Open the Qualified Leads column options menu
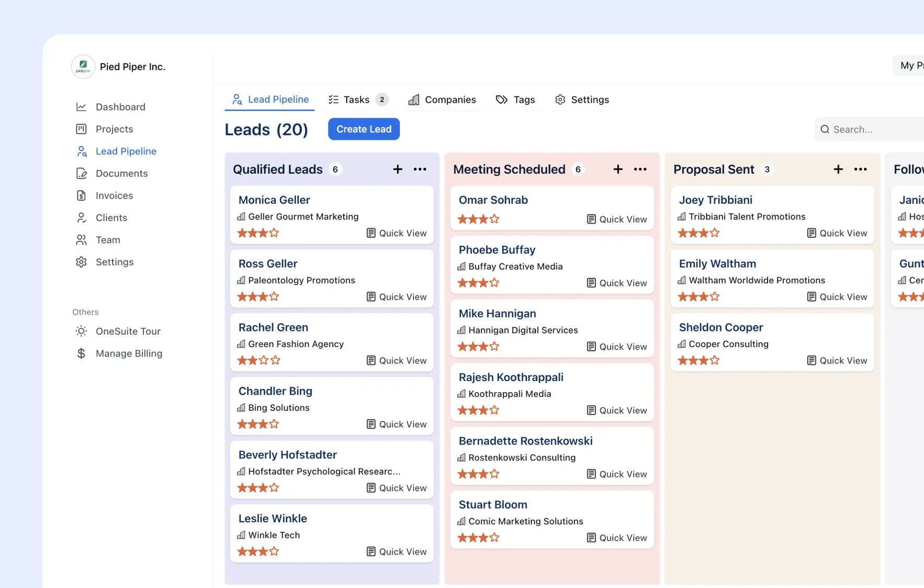 tap(420, 169)
